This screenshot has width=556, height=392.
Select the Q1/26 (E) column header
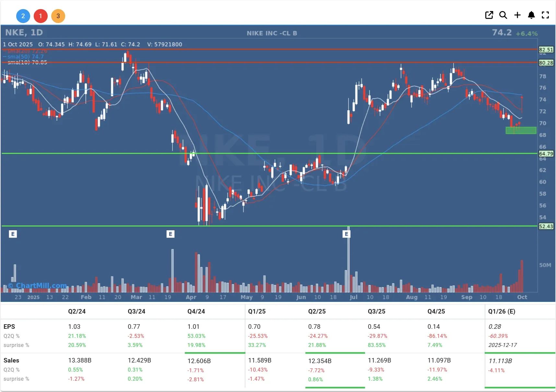[x=502, y=311]
